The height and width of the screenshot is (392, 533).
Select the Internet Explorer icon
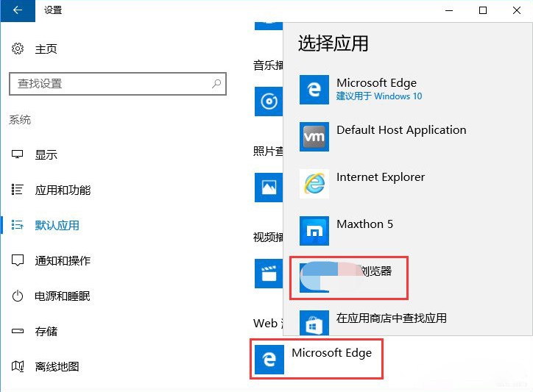[314, 184]
